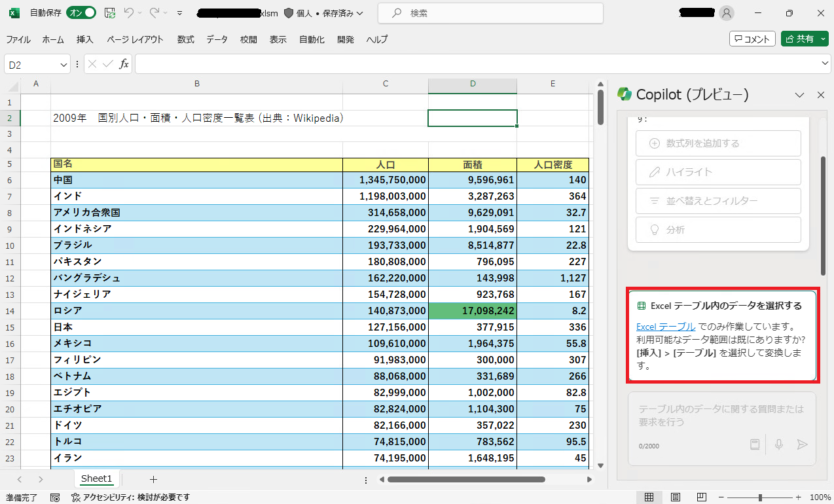Select Normal view icon in status bar
The height and width of the screenshot is (504, 834).
click(x=649, y=497)
